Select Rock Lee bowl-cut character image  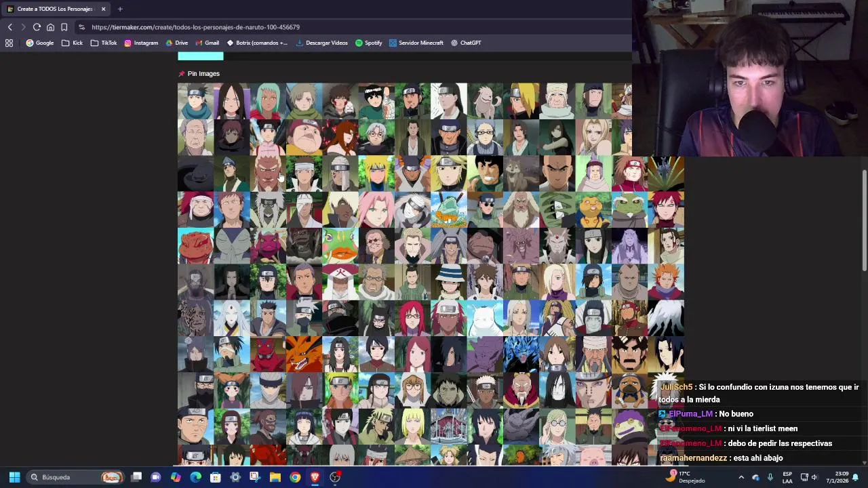click(376, 101)
